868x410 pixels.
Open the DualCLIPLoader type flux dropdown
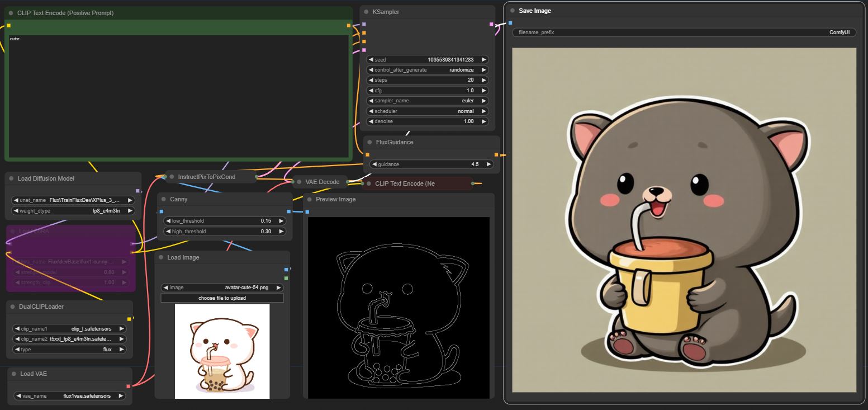70,350
